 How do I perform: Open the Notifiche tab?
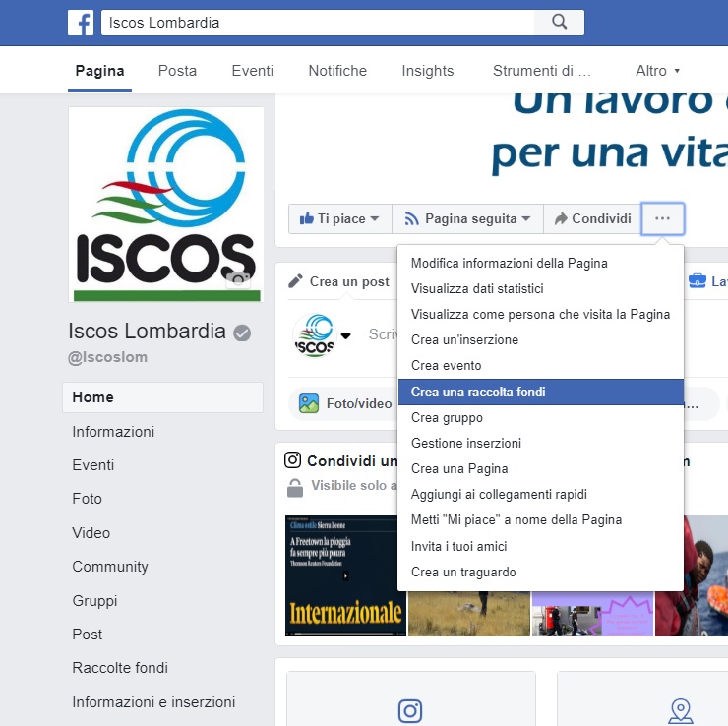tap(337, 71)
